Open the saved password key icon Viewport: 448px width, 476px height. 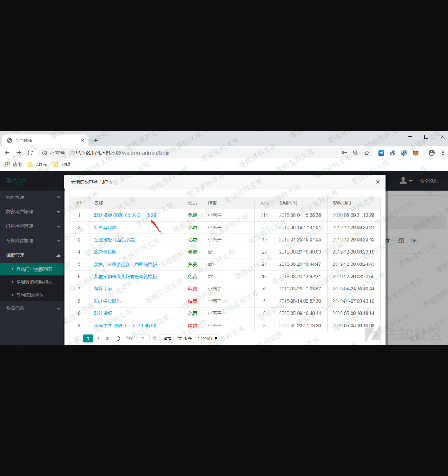tap(344, 153)
